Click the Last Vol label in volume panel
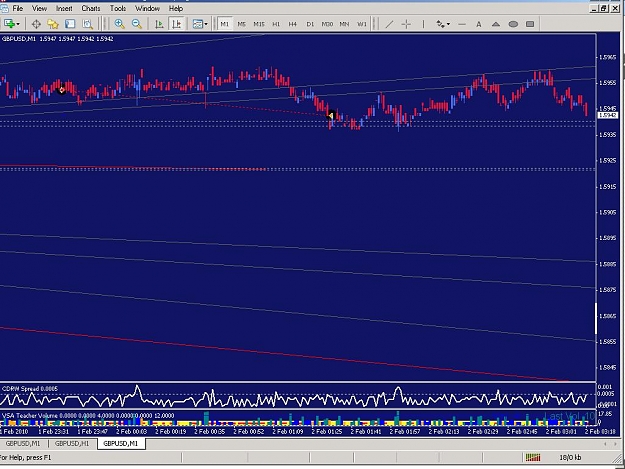 (570, 416)
